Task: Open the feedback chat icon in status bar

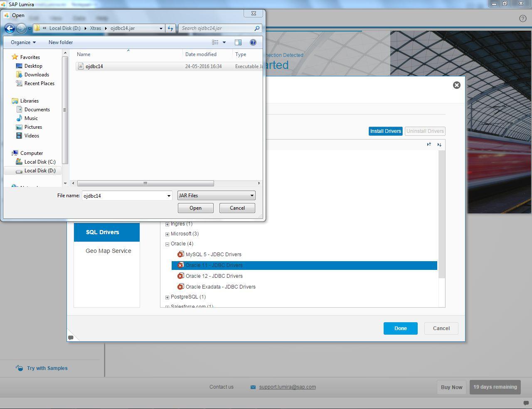Action: pos(526,403)
